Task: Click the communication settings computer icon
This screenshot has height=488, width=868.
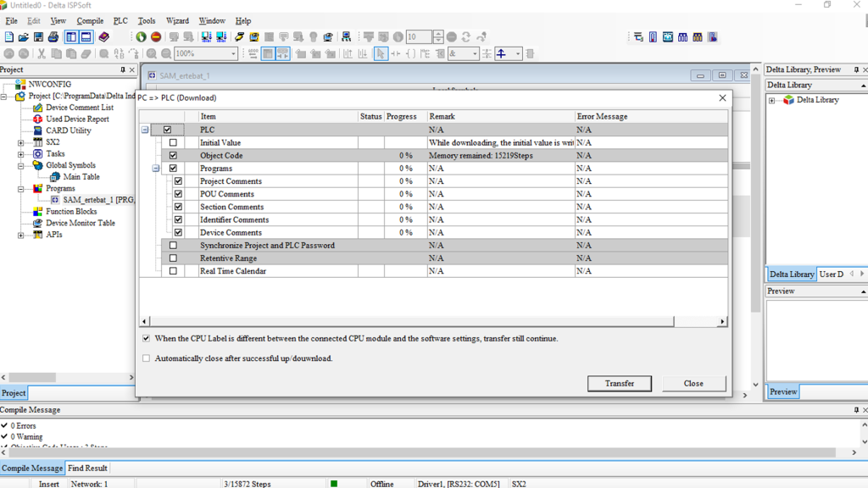Action: [328, 37]
